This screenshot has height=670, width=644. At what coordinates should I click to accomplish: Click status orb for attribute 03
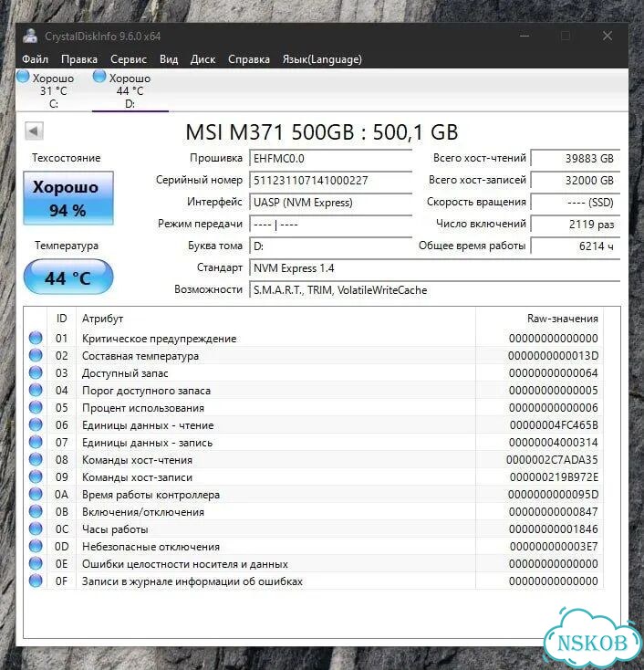tap(36, 372)
